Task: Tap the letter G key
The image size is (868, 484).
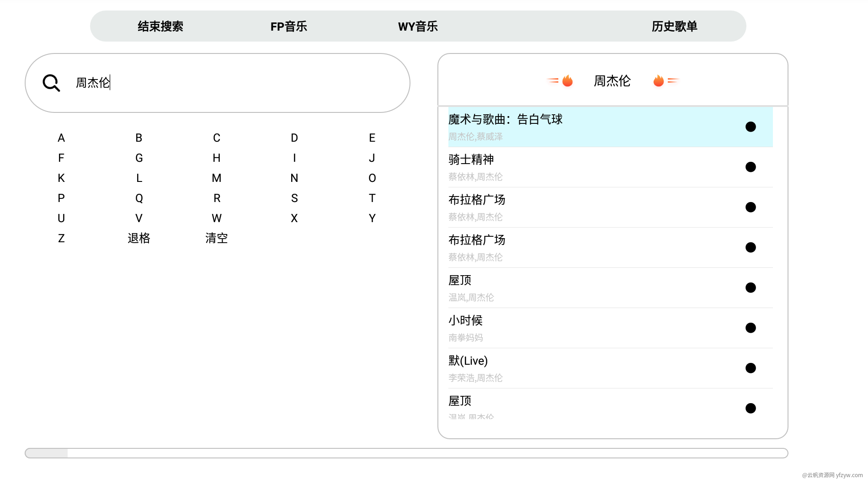Action: click(139, 158)
